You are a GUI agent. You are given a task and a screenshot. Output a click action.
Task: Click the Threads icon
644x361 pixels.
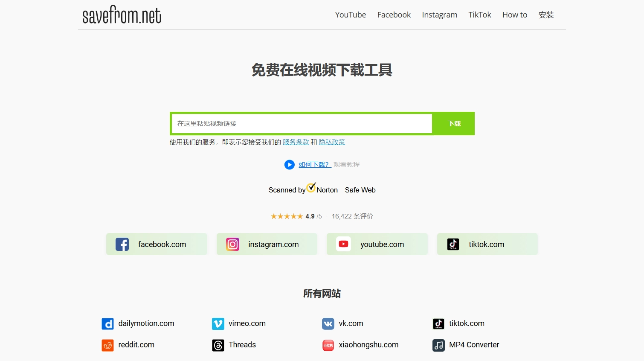[x=218, y=345]
